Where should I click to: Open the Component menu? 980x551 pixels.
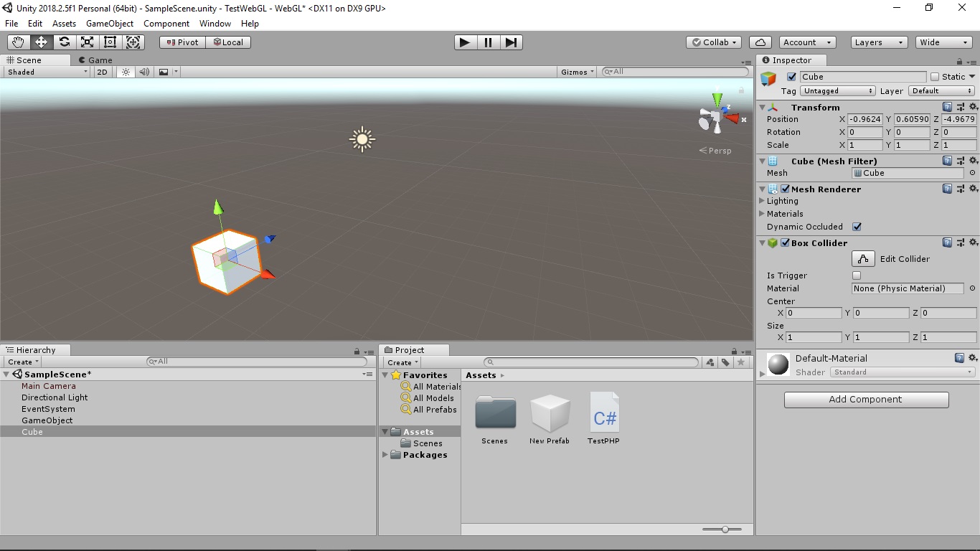pos(166,23)
